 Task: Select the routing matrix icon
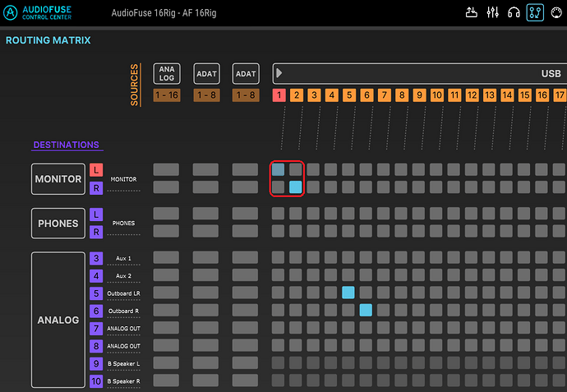point(535,12)
